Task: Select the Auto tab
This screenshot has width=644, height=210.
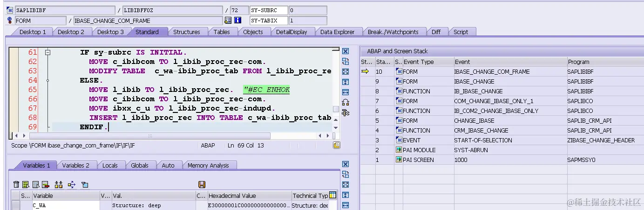Action: click(x=168, y=165)
